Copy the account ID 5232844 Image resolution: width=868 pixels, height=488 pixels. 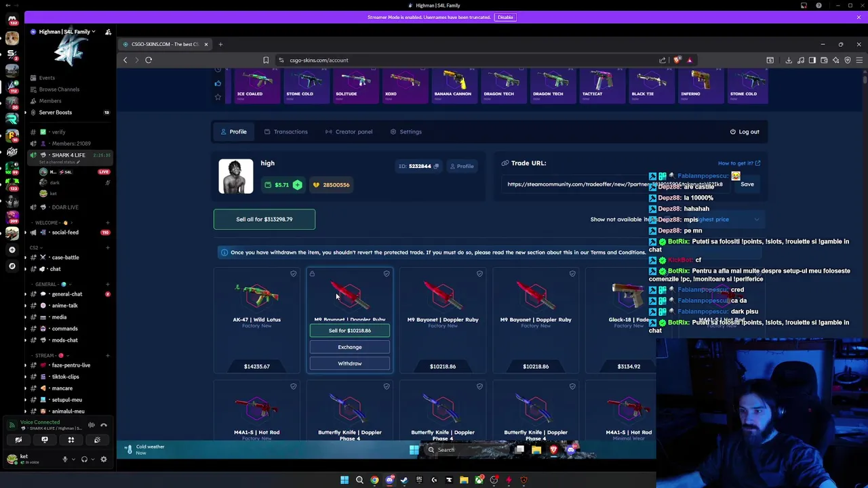click(436, 166)
